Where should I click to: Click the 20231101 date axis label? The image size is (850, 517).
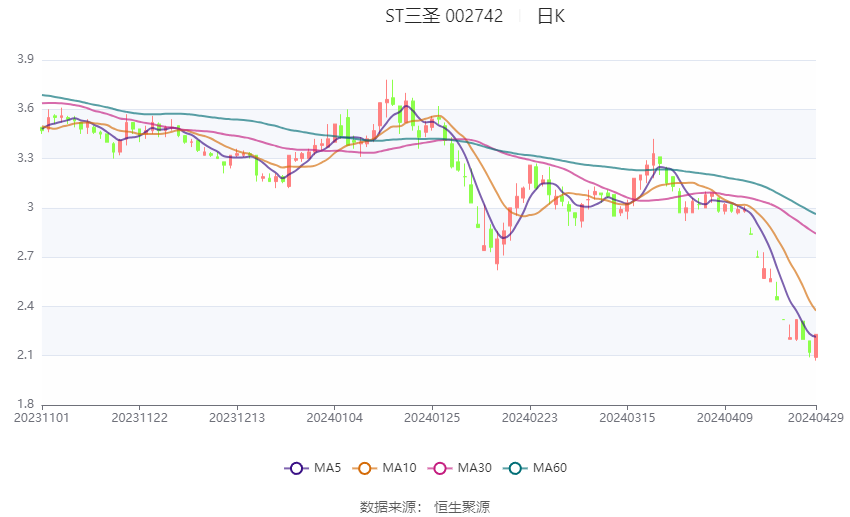pyautogui.click(x=41, y=417)
